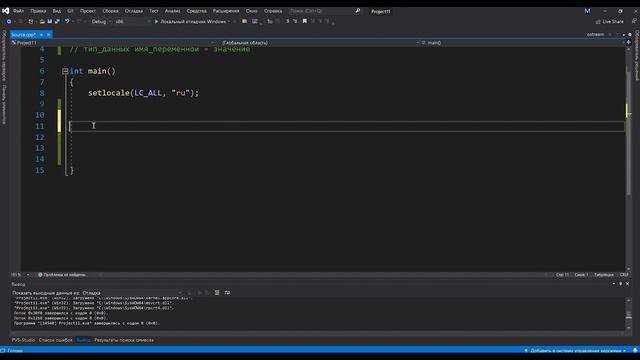Viewport: 640px width, 360px height.
Task: Open the Debug configuration dropdown
Action: pyautogui.click(x=100, y=22)
